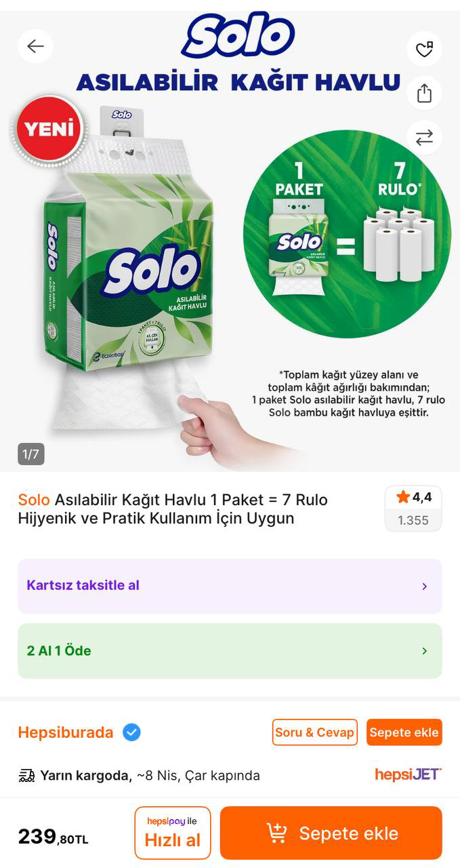
Task: Tap the orange star rating icon
Action: (403, 497)
